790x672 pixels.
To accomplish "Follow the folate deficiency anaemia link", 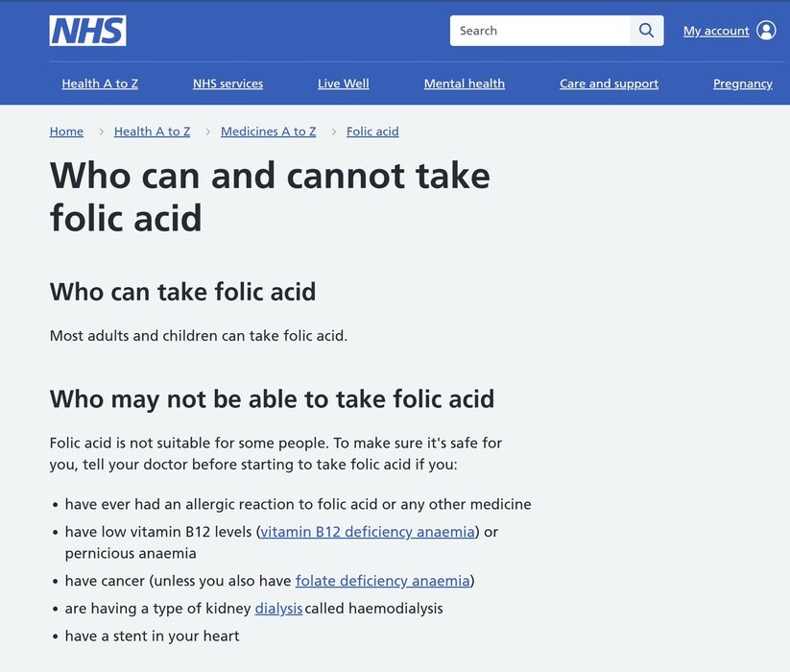I will pos(383,581).
